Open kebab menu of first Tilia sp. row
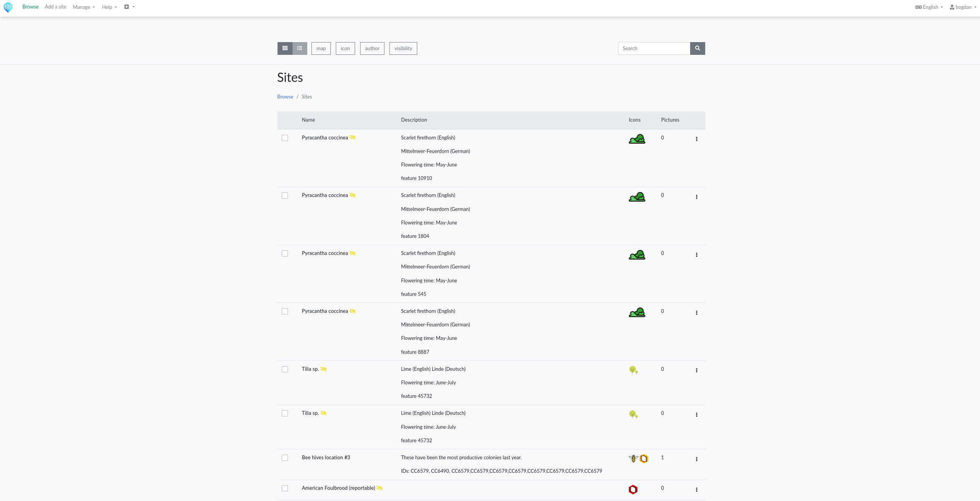Viewport: 980px width, 501px height. (696, 370)
